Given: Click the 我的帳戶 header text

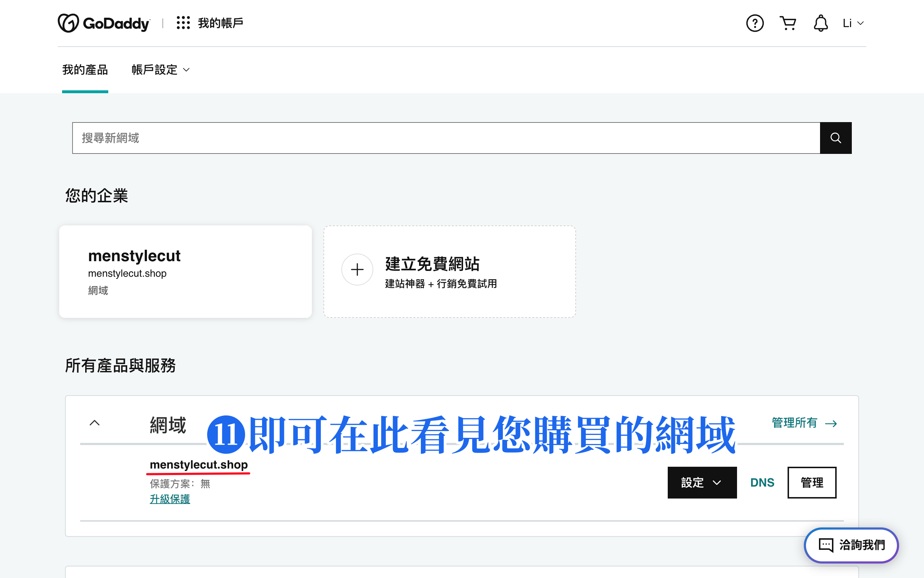Looking at the screenshot, I should coord(221,23).
